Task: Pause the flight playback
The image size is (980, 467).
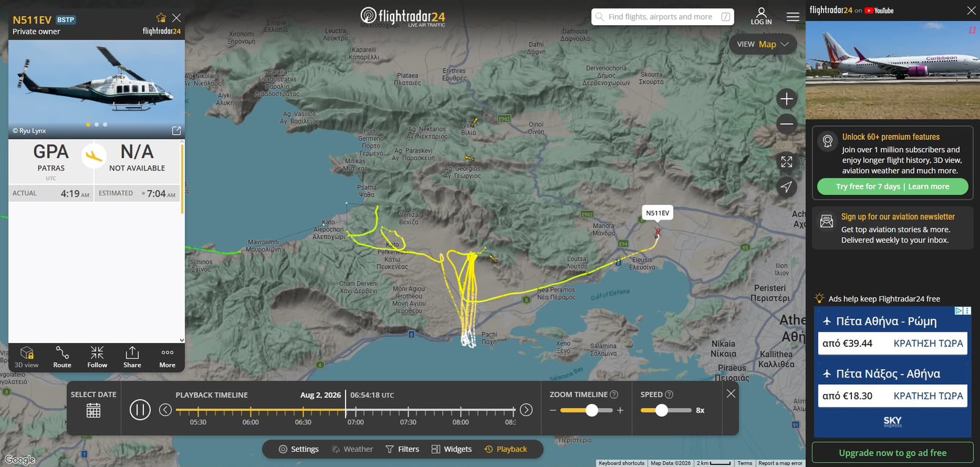Action: click(140, 410)
